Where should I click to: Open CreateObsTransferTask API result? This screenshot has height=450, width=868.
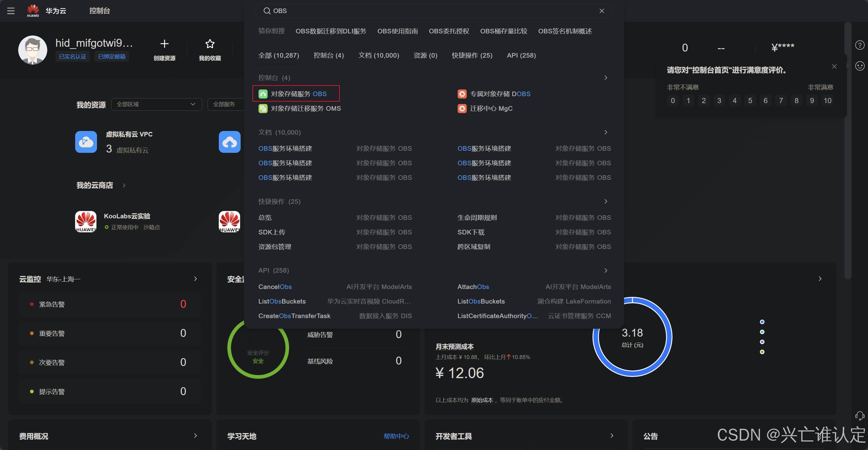point(294,316)
